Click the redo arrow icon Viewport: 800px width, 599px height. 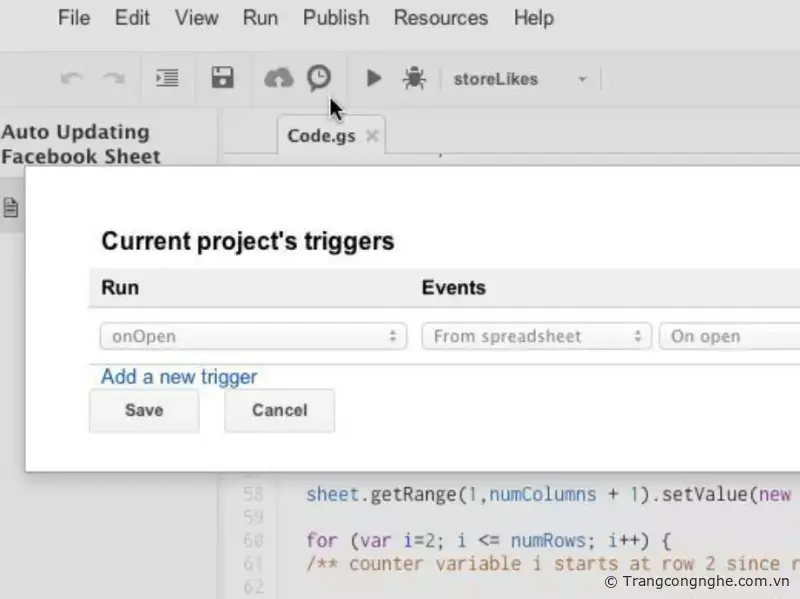(x=113, y=78)
